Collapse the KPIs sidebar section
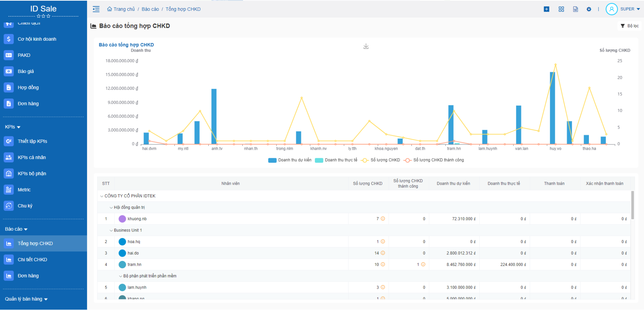This screenshot has width=644, height=310. pos(13,127)
